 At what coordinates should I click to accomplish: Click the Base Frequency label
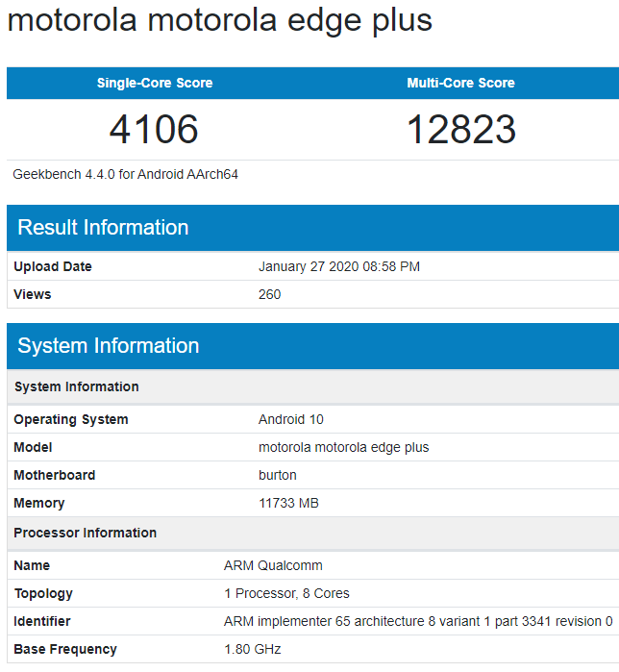point(65,649)
